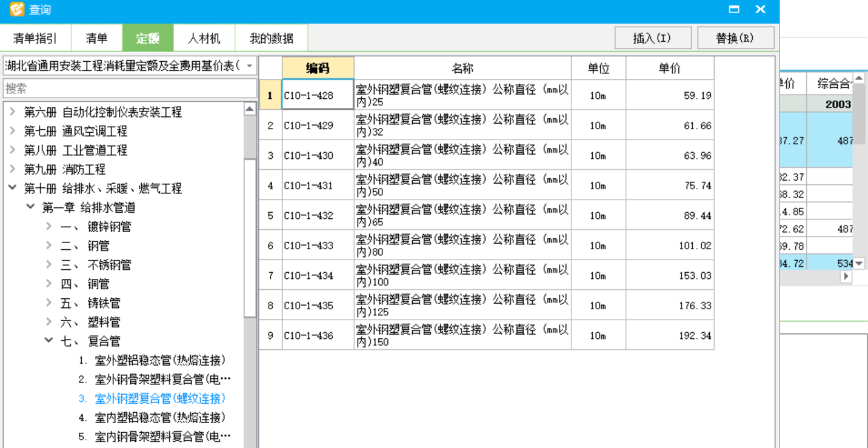Expand the 三、不锈钢管 section arrow
Screen dimensions: 868x448
[48, 265]
